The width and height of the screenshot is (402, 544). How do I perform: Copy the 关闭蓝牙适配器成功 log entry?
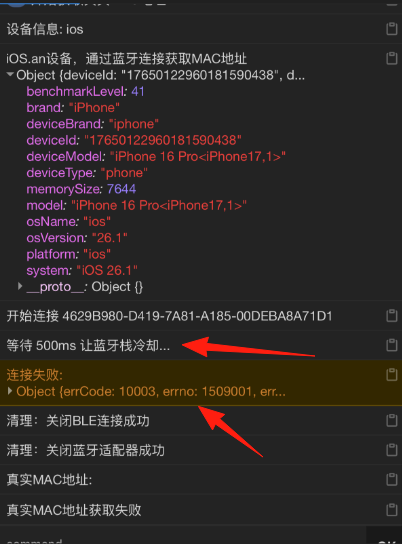click(392, 450)
